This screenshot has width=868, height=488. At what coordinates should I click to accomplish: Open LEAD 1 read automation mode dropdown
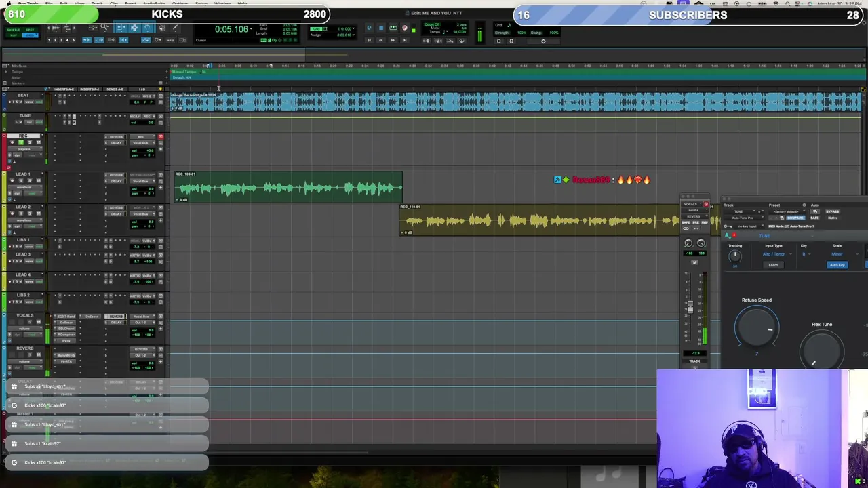[33, 193]
